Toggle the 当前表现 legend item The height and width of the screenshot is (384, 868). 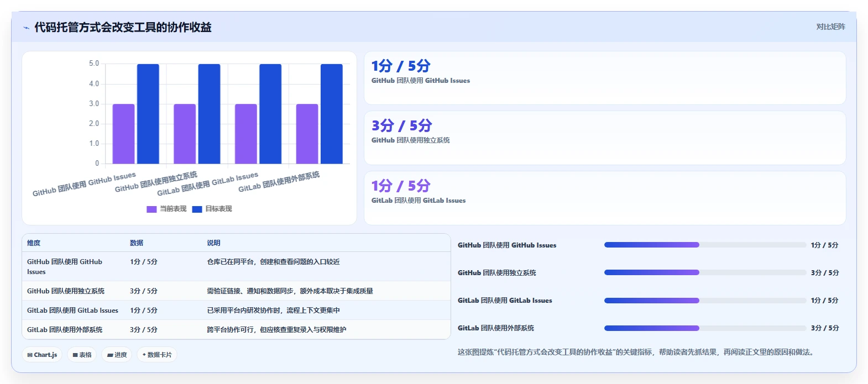[x=166, y=209]
